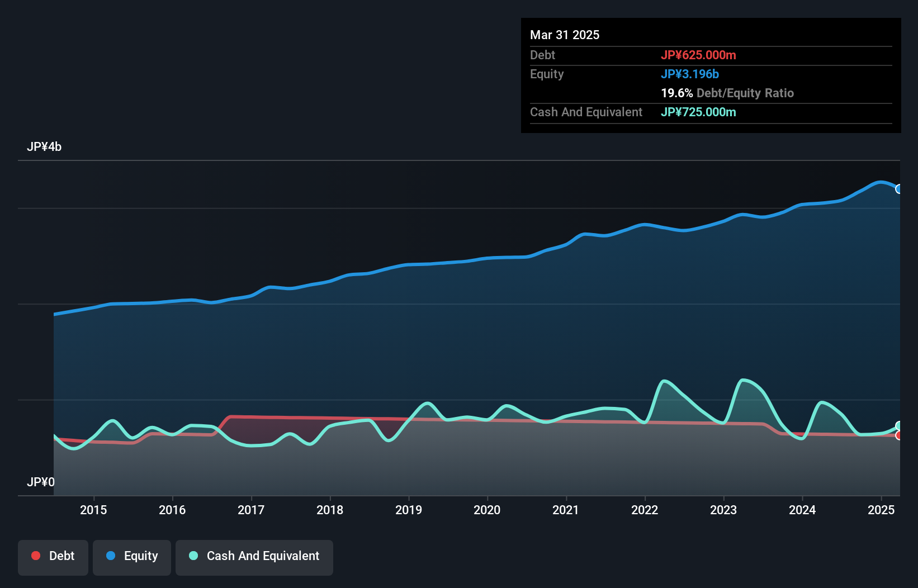Click the JP¥725.000m cash value
918x588 pixels.
pos(698,112)
